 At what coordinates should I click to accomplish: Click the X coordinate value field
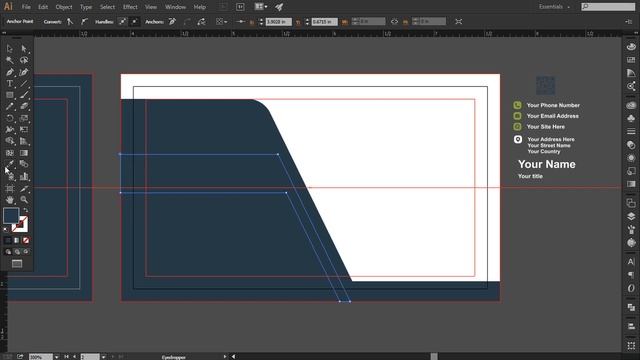click(278, 22)
